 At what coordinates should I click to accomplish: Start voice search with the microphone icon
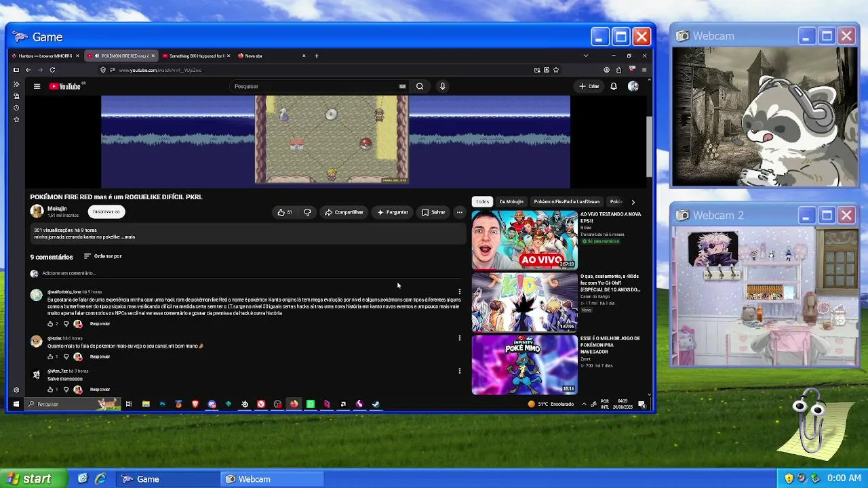(x=442, y=86)
